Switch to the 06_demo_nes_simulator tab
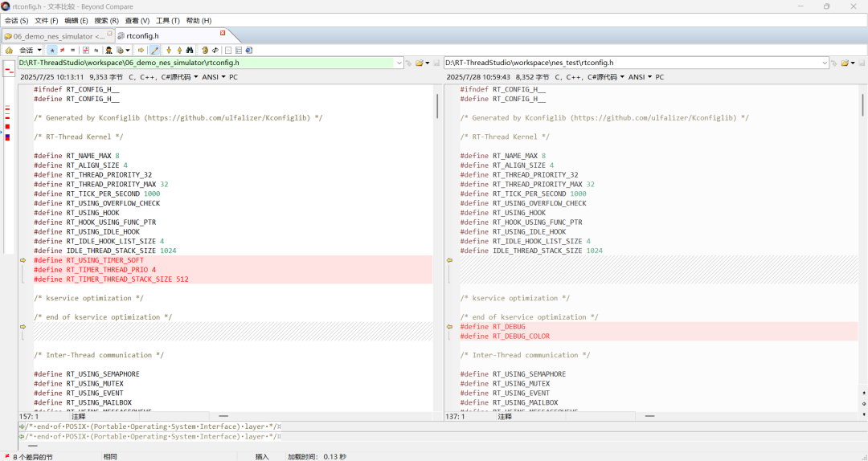The image size is (868, 461). pos(55,36)
